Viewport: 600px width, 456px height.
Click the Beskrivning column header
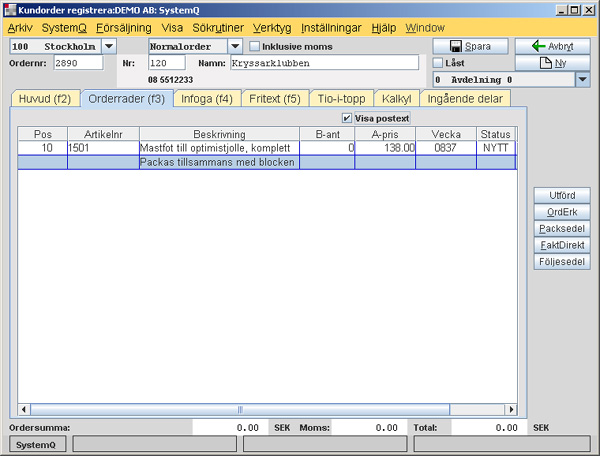[x=219, y=134]
